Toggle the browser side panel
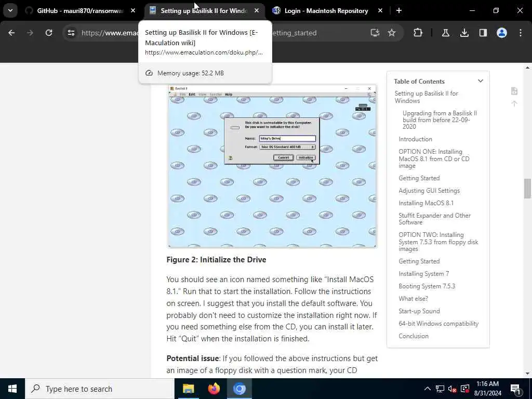 [x=483, y=33]
